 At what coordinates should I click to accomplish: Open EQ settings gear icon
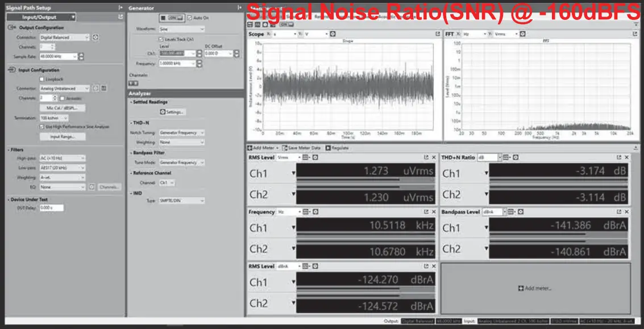(x=92, y=187)
